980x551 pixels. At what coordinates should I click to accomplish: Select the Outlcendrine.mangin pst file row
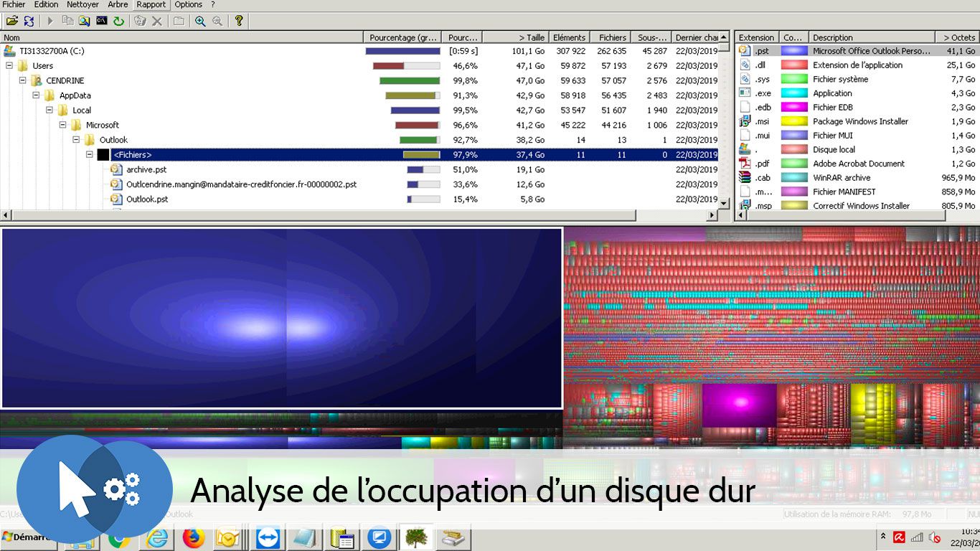click(x=359, y=184)
